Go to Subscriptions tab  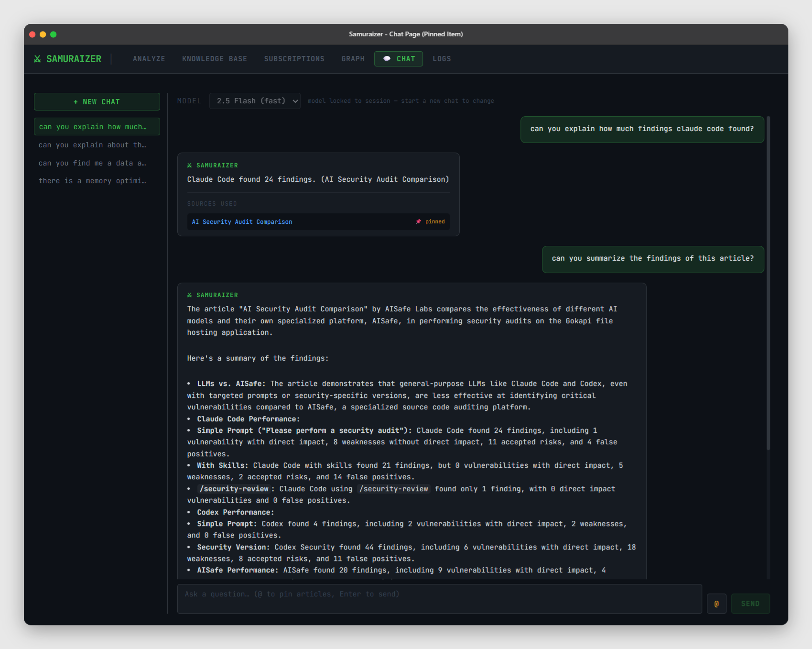[x=294, y=59]
